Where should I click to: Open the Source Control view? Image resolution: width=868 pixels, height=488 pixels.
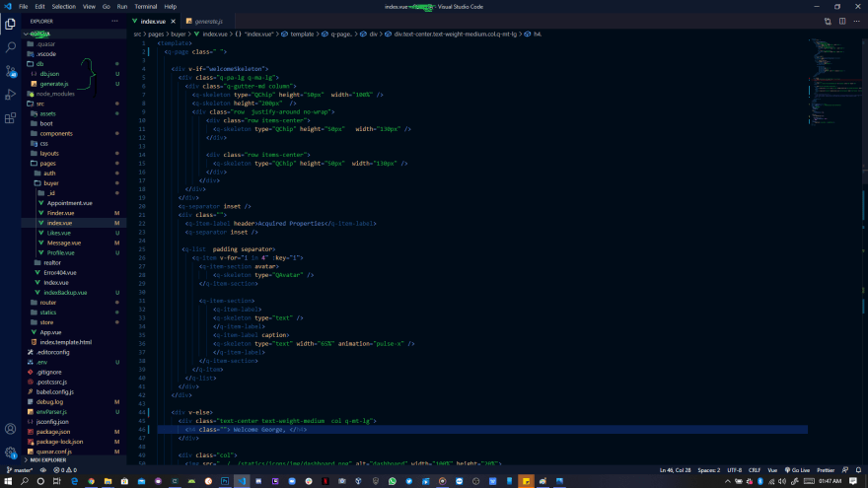coord(10,71)
